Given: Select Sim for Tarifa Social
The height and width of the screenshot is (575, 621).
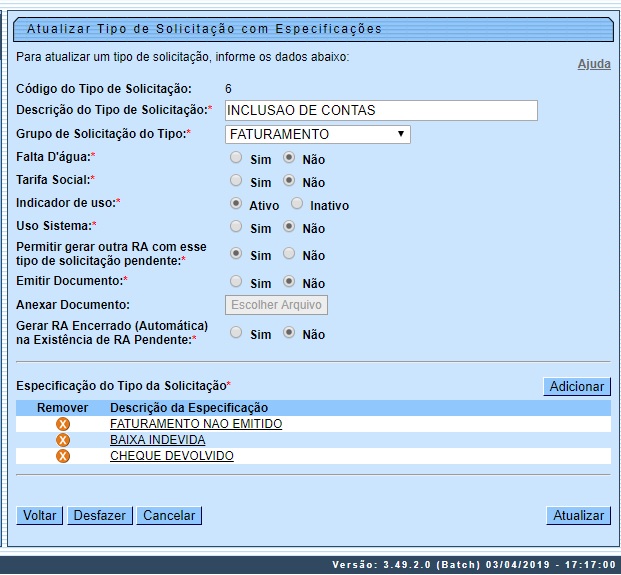Looking at the screenshot, I should (236, 181).
